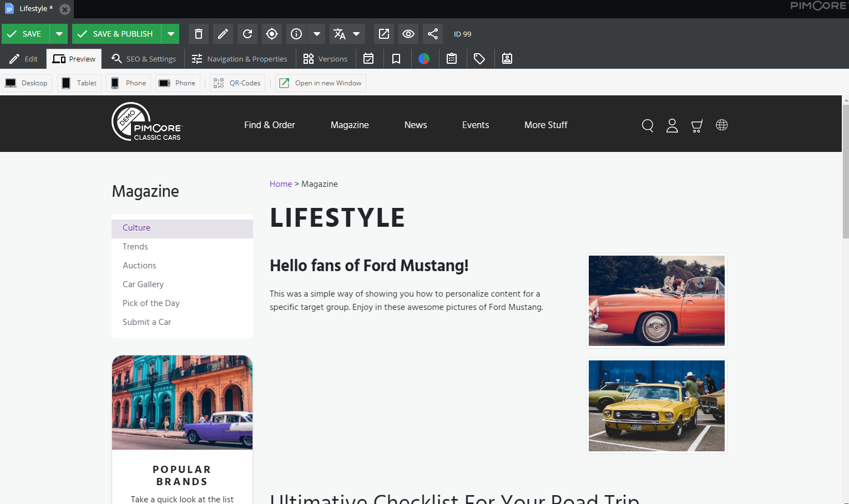This screenshot has width=849, height=504.
Task: Click the share icon
Action: pos(433,34)
